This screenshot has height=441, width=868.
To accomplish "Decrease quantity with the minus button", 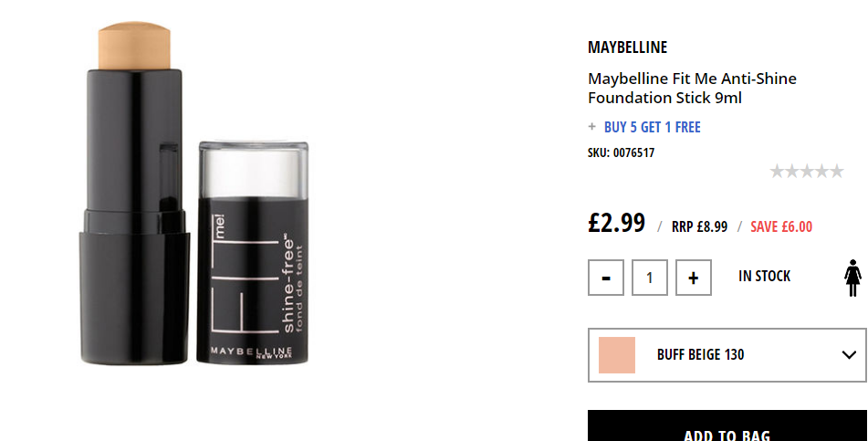I will (606, 278).
